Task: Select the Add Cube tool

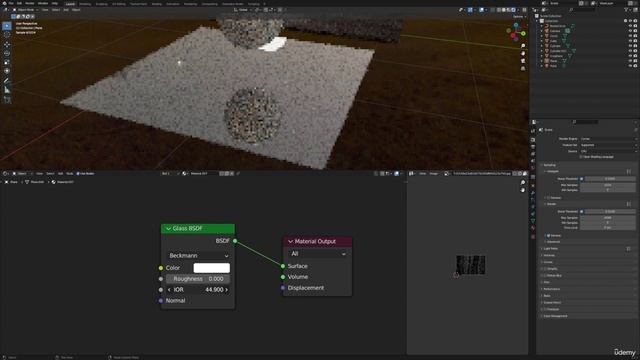Action: (x=7, y=99)
